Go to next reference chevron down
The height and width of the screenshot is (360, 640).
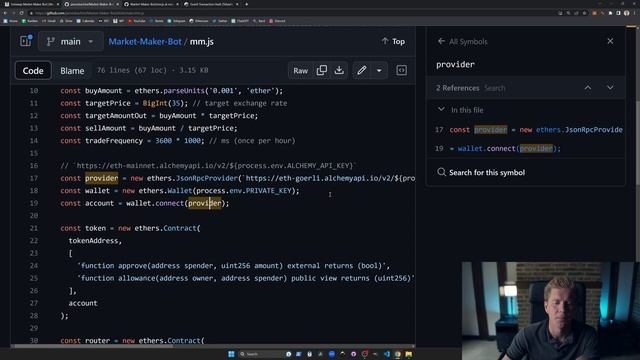(x=610, y=87)
